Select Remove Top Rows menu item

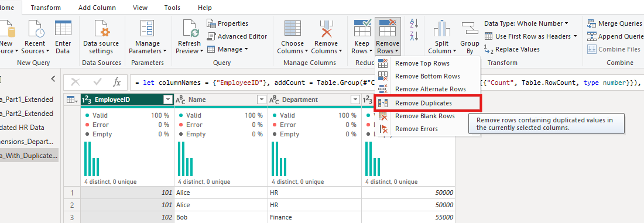coord(427,63)
